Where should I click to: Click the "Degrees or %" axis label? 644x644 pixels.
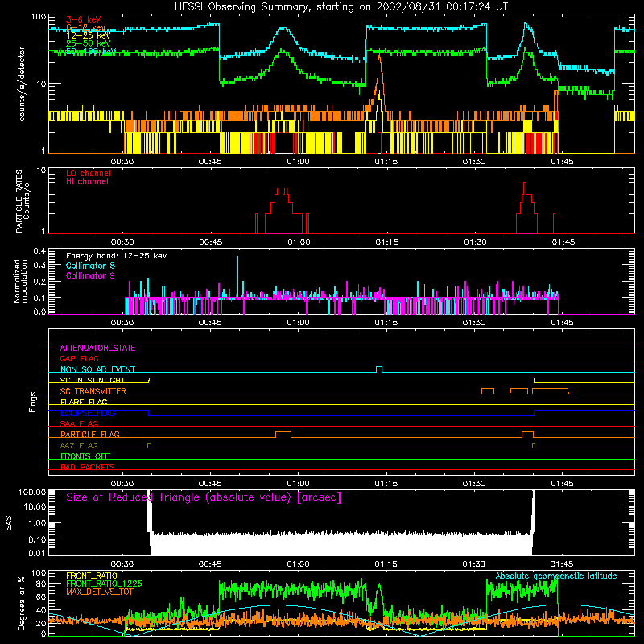click(x=21, y=603)
